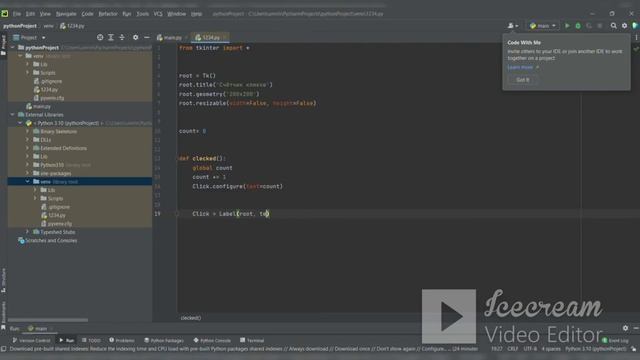640x360 pixels.
Task: Collapse the highlighted venv library root
Action: (28, 182)
